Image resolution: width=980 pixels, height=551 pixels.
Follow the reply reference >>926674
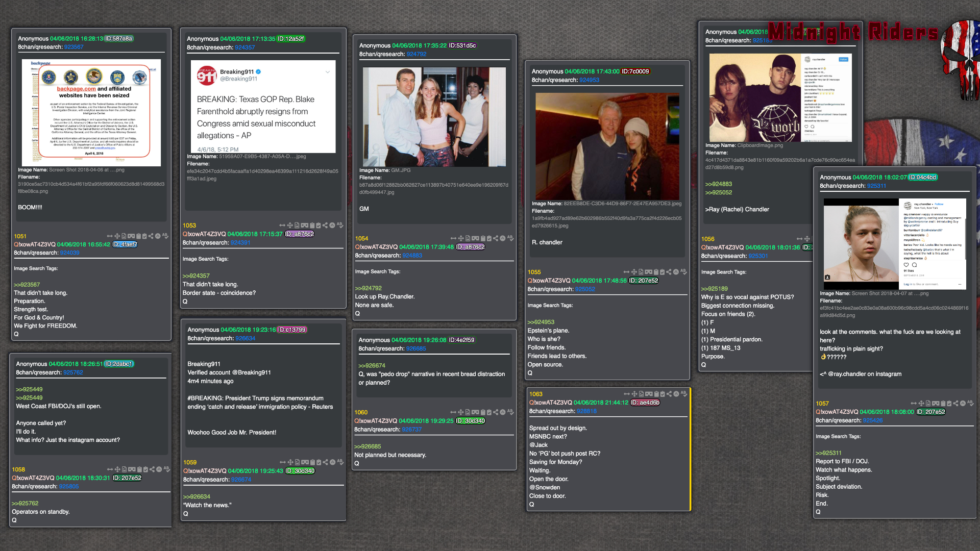click(372, 366)
